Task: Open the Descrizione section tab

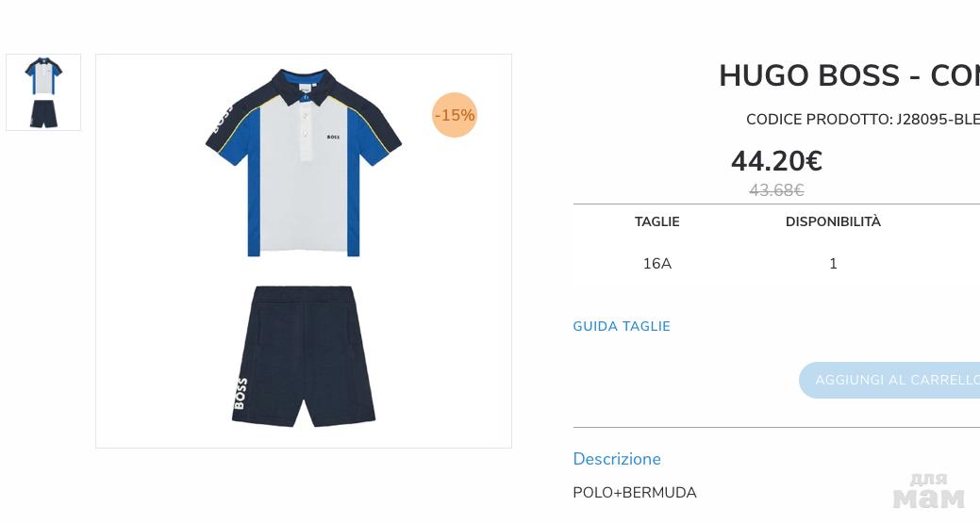Action: (617, 459)
